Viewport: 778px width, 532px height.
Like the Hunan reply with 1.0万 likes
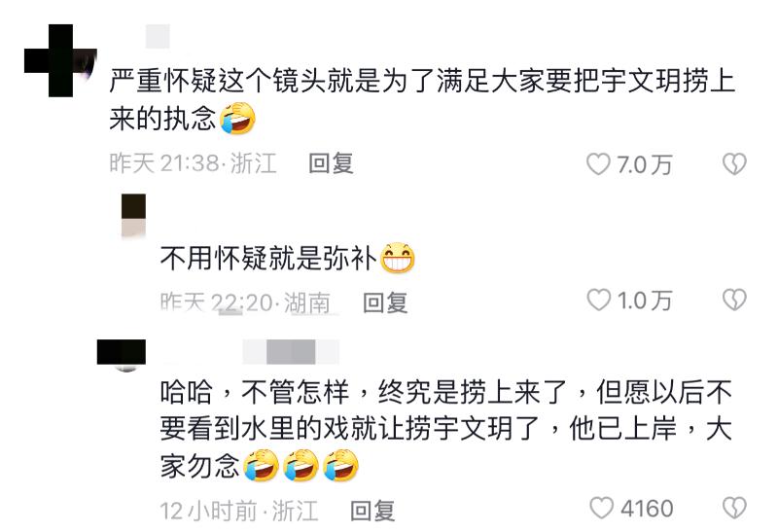point(598,301)
